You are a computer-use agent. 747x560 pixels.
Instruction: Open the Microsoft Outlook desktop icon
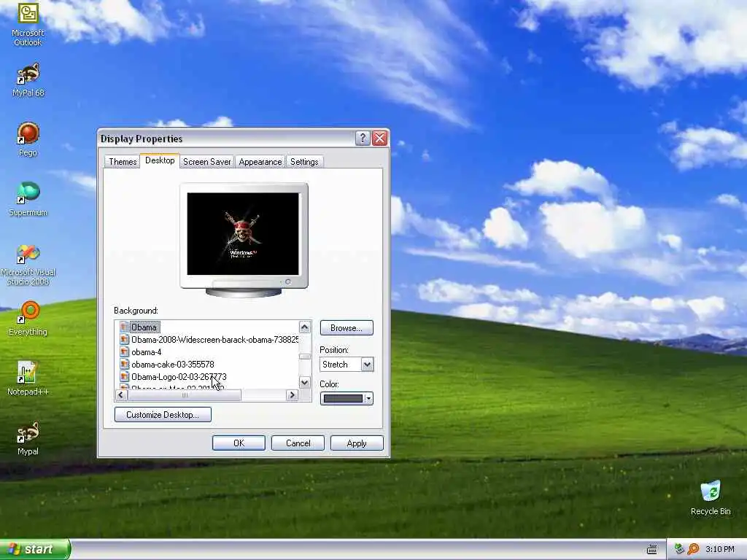[x=28, y=24]
